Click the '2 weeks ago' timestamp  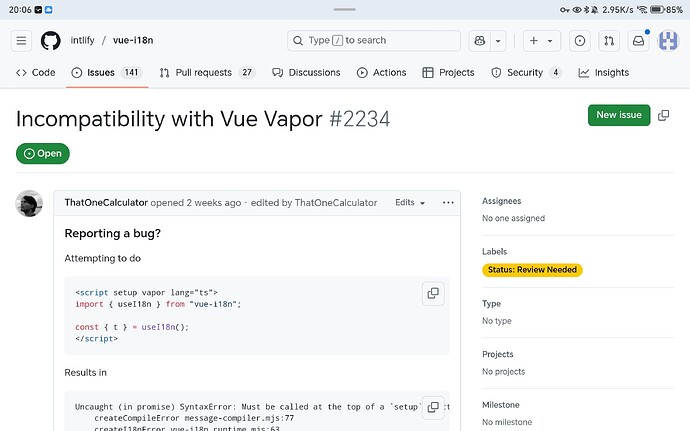click(213, 203)
